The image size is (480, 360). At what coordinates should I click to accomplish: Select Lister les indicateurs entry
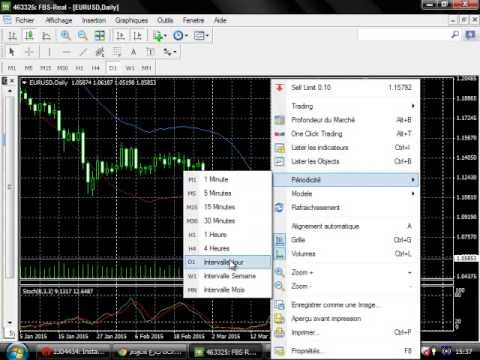[x=345, y=148]
